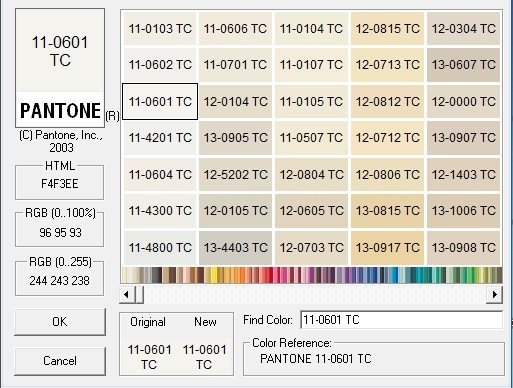The width and height of the screenshot is (513, 388).
Task: Select the 13-0607 TC swatch
Action: click(464, 65)
